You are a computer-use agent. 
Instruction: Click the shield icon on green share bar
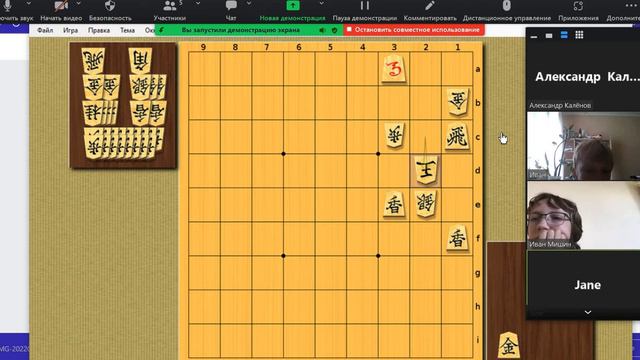(335, 30)
